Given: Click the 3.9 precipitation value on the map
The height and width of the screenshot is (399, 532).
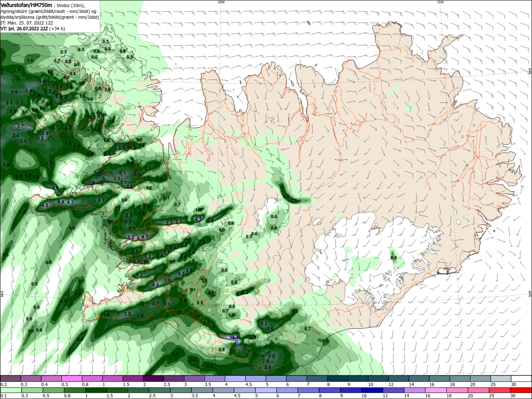Looking at the screenshot, I should point(55,188).
